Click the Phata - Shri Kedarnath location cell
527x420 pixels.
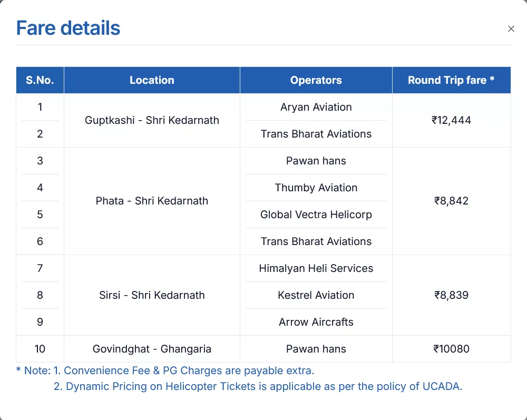(152, 201)
